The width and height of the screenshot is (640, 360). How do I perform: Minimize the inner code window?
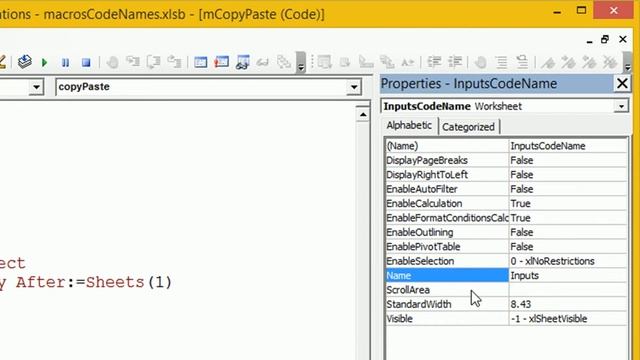pyautogui.click(x=589, y=41)
